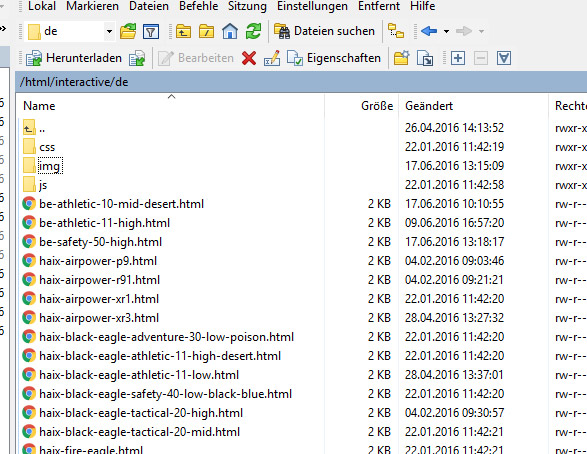The height and width of the screenshot is (454, 587).
Task: Navigate back with blue arrow
Action: point(429,31)
